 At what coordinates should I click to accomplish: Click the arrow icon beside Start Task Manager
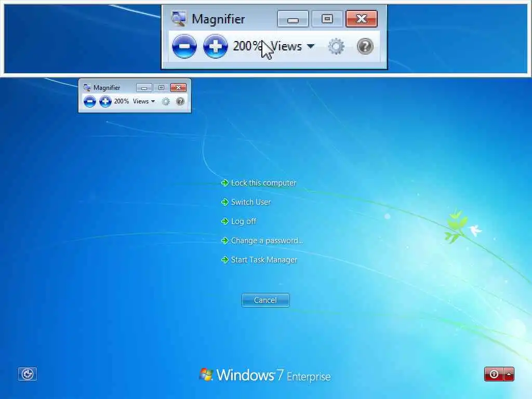224,260
